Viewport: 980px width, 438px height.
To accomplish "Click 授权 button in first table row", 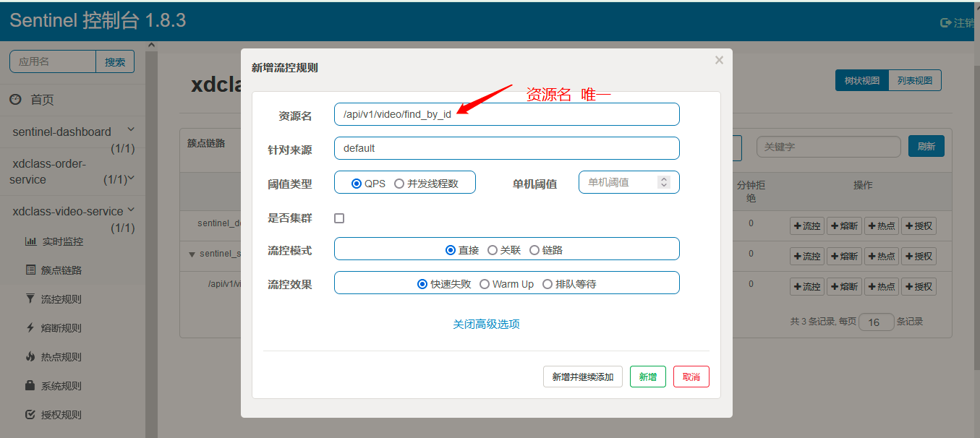I will (x=919, y=226).
